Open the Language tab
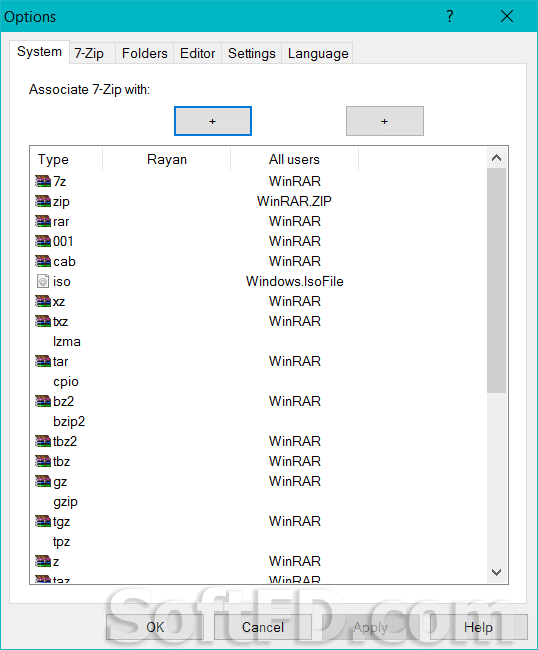The image size is (538, 650). (318, 53)
